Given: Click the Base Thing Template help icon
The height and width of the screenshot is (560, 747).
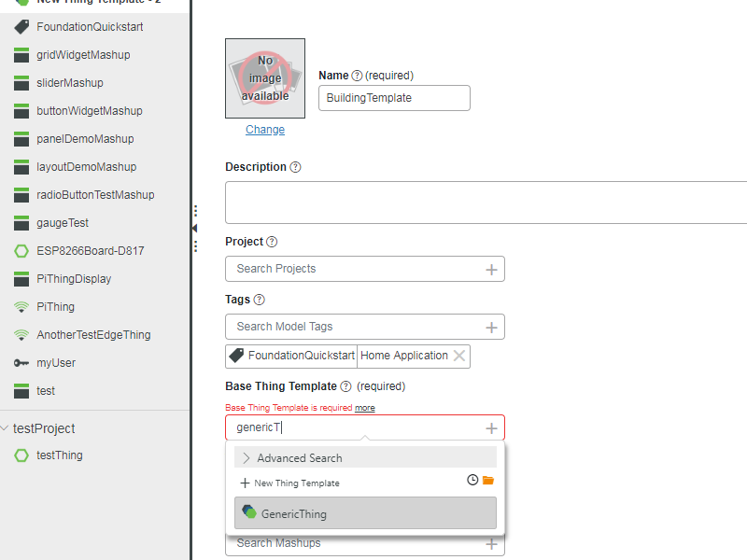Looking at the screenshot, I should coord(345,385).
